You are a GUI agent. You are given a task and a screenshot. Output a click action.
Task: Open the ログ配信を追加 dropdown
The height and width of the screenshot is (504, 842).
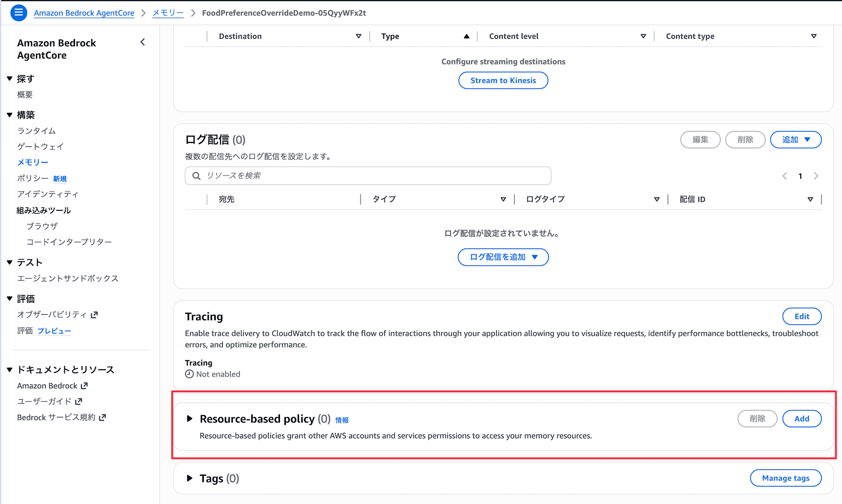pyautogui.click(x=503, y=257)
